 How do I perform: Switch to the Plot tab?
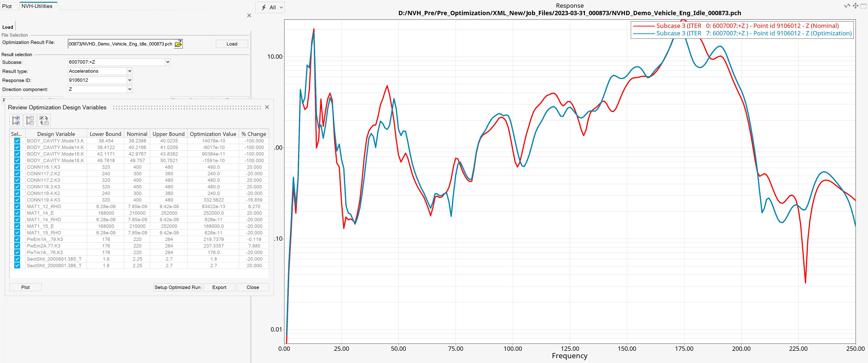7,6
